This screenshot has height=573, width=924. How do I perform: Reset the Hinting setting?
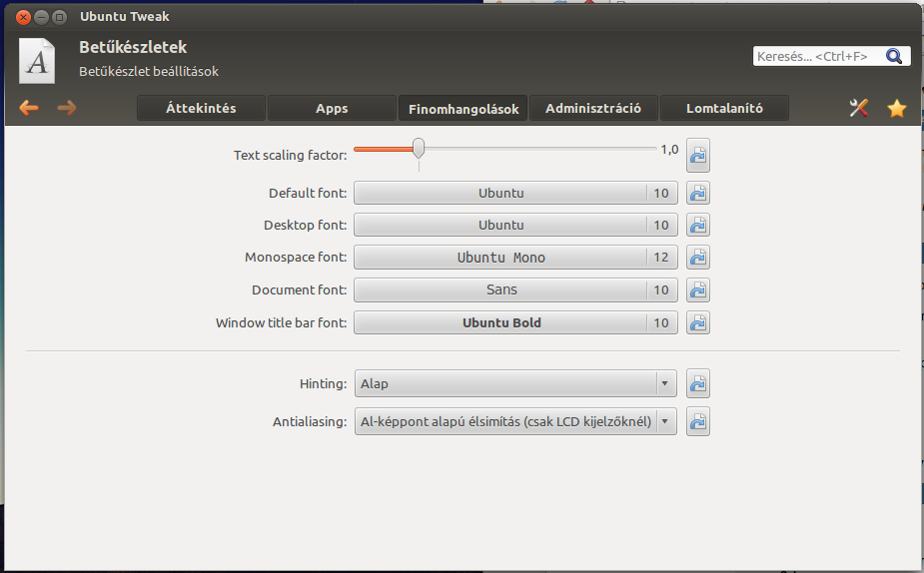click(x=697, y=384)
